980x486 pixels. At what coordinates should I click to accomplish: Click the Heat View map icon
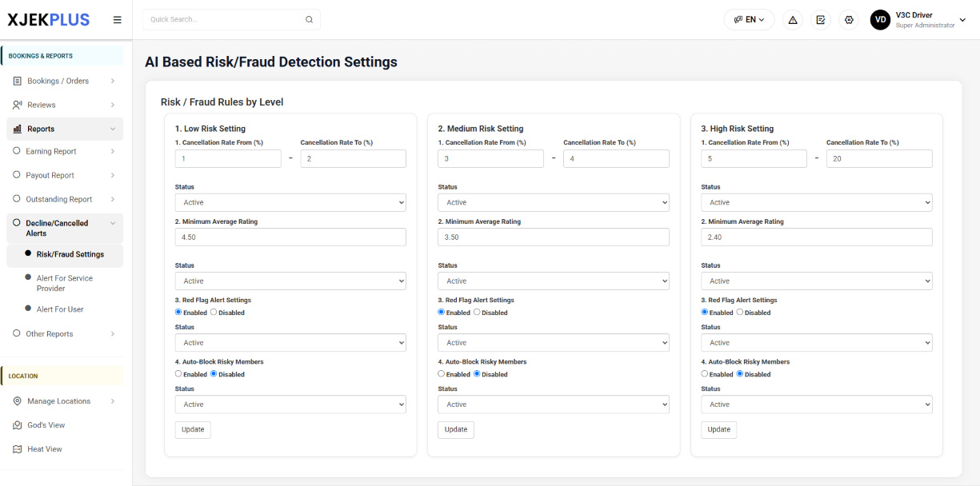pos(18,449)
